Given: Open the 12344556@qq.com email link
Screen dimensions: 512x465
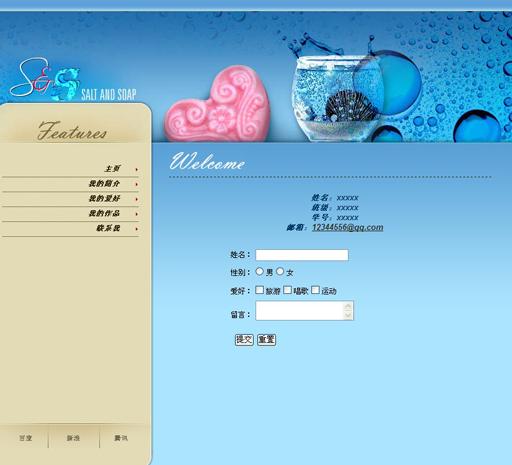Looking at the screenshot, I should (348, 227).
